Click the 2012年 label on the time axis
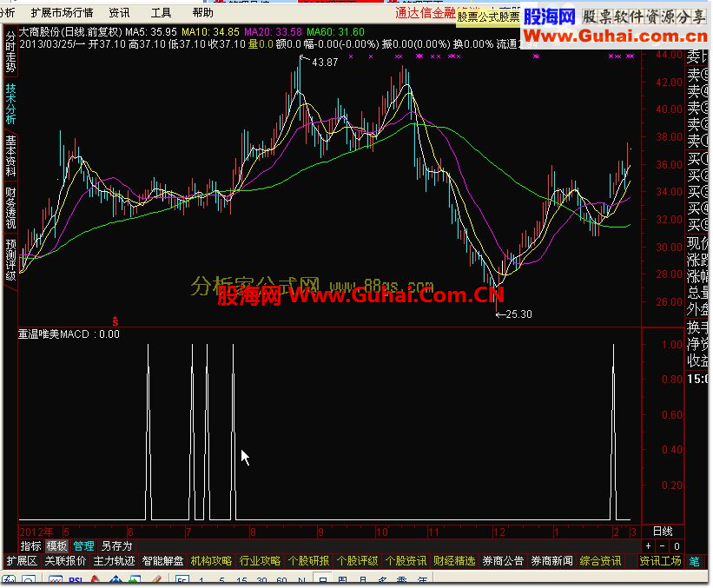Screen dimensions: 713x588 pyautogui.click(x=36, y=532)
